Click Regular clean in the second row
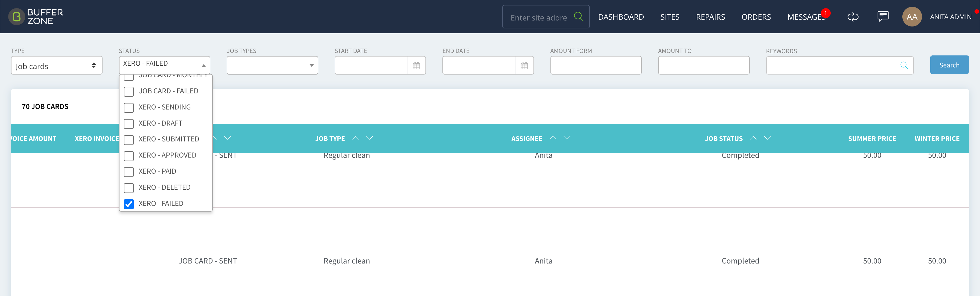Screen dimensions: 980x296 pos(346,261)
